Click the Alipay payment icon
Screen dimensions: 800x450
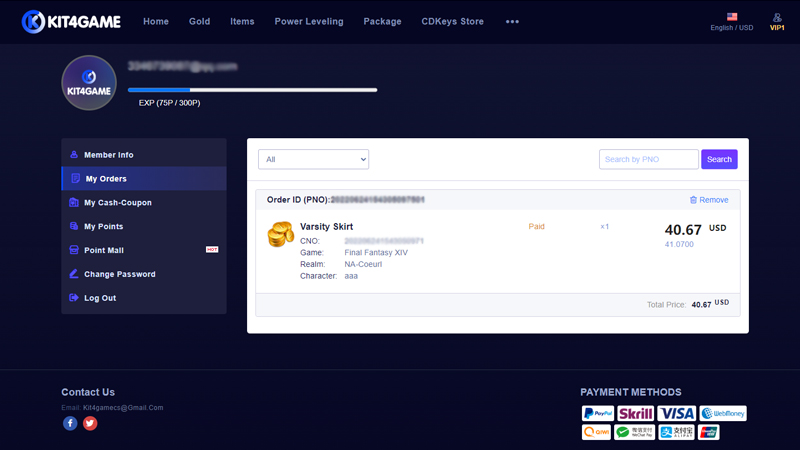click(676, 432)
